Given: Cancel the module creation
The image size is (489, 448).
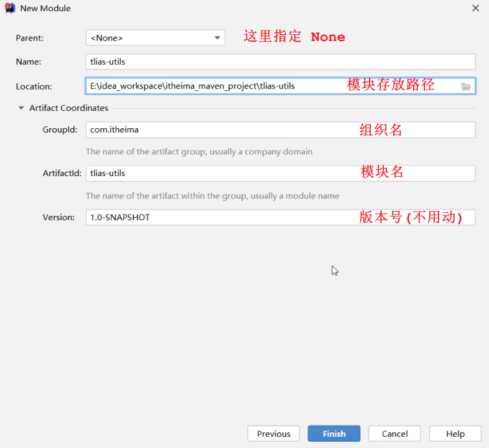Looking at the screenshot, I should (394, 434).
